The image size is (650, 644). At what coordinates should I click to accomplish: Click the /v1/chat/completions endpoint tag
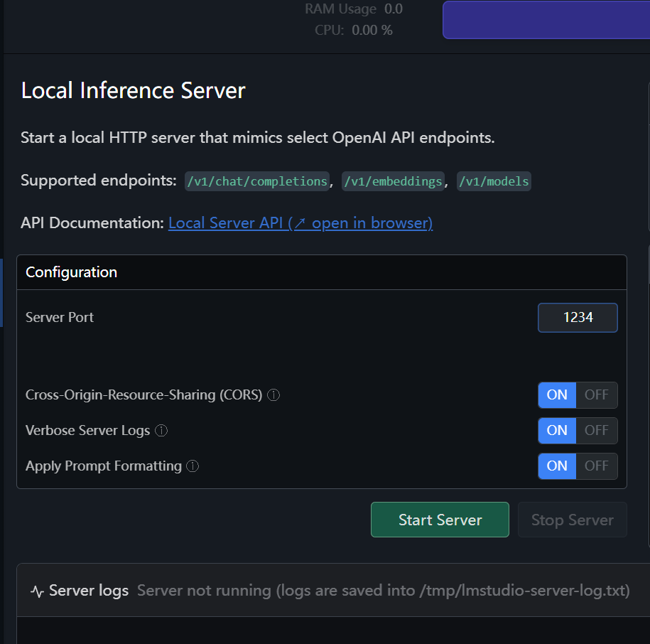pos(257,181)
